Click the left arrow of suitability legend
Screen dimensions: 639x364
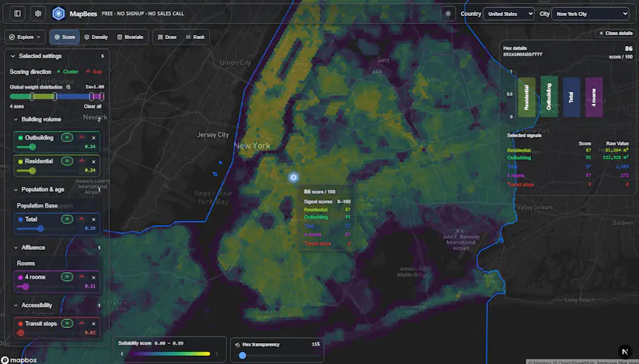pyautogui.click(x=122, y=354)
